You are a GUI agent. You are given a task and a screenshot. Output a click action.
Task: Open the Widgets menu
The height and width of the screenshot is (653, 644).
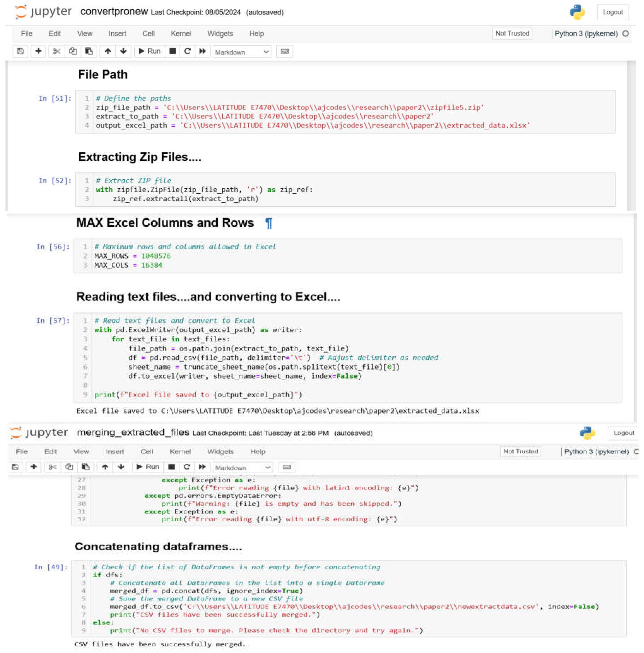click(x=220, y=33)
